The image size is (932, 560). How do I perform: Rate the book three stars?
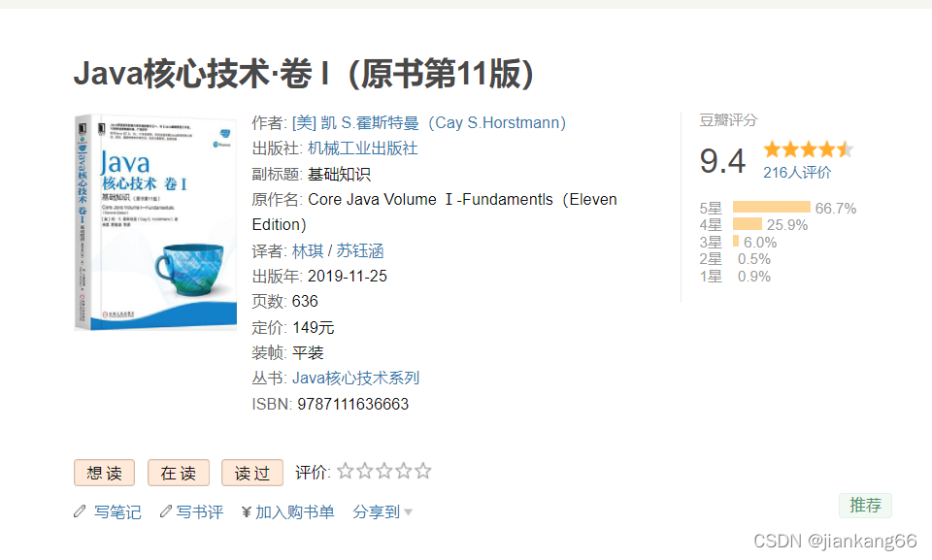pyautogui.click(x=384, y=472)
